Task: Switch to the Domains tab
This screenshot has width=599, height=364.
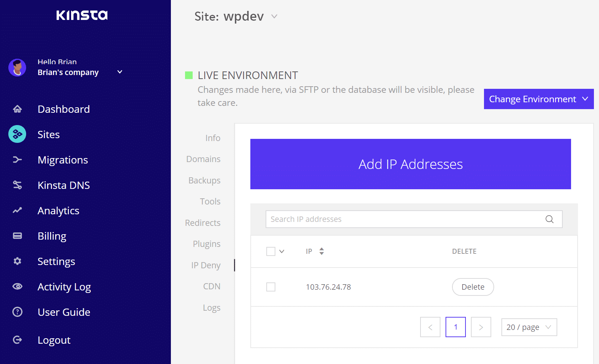Action: pyautogui.click(x=203, y=159)
